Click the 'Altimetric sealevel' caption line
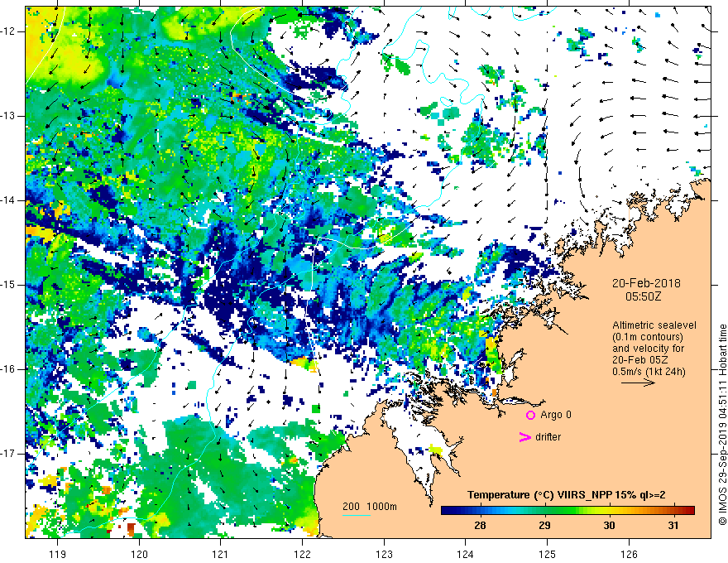728x563 pixels. point(654,325)
